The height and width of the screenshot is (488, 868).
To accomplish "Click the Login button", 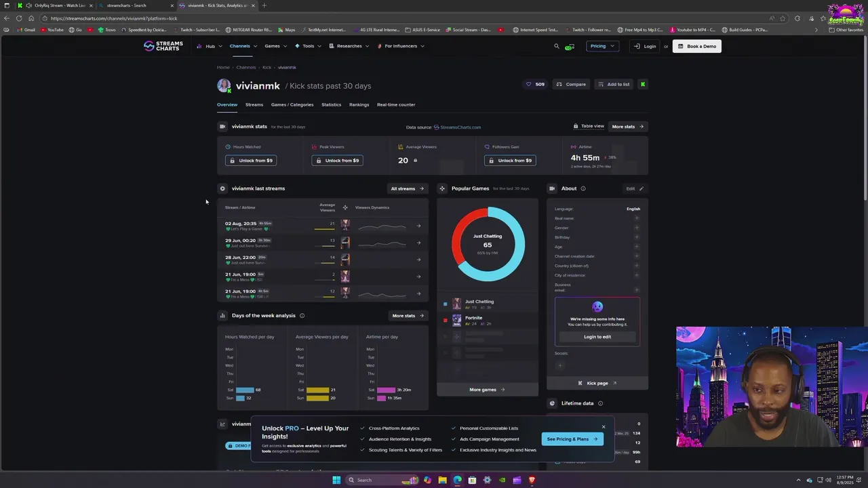I will click(x=644, y=46).
